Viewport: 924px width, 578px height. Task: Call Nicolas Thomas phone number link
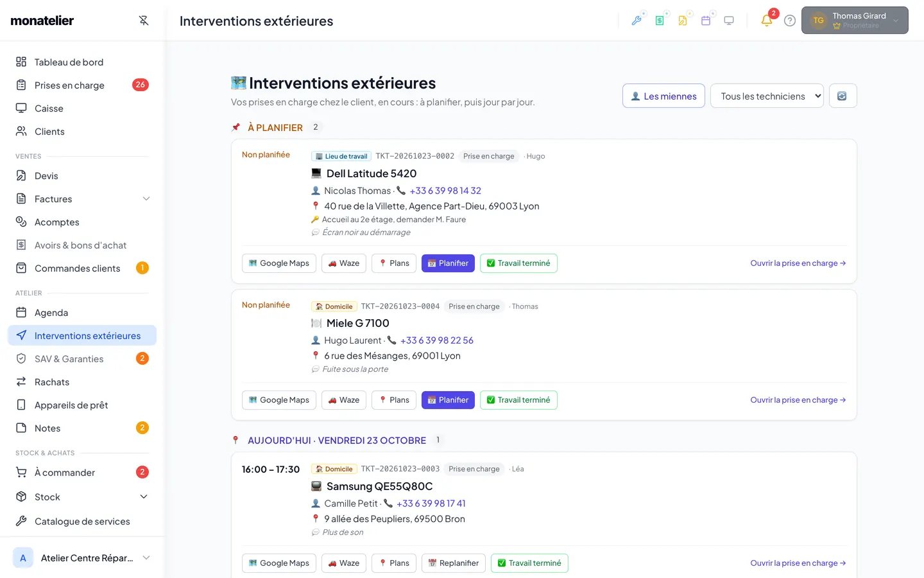pos(445,191)
